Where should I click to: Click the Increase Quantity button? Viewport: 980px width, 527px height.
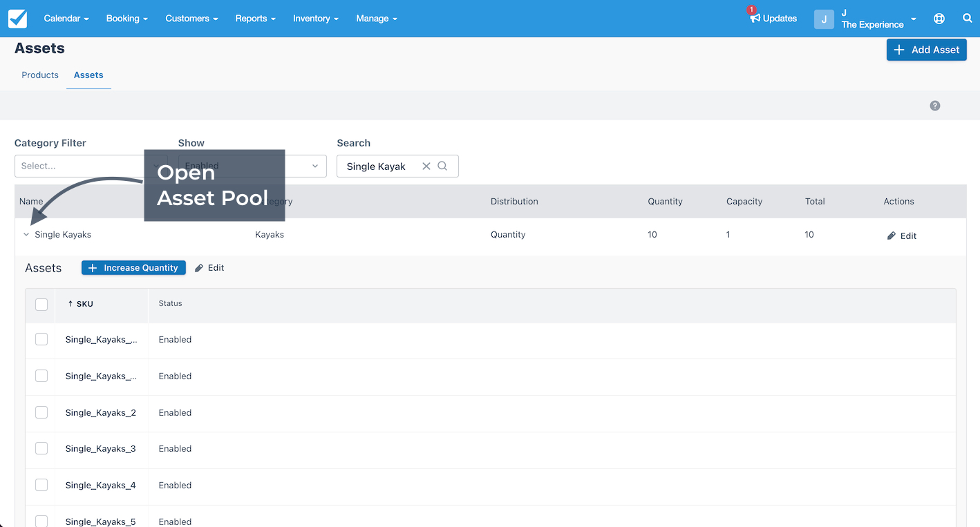click(133, 268)
